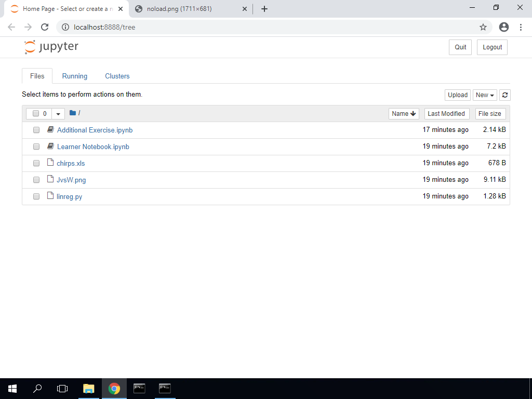Open the New dropdown menu
Screen dimensions: 532x399
point(485,95)
